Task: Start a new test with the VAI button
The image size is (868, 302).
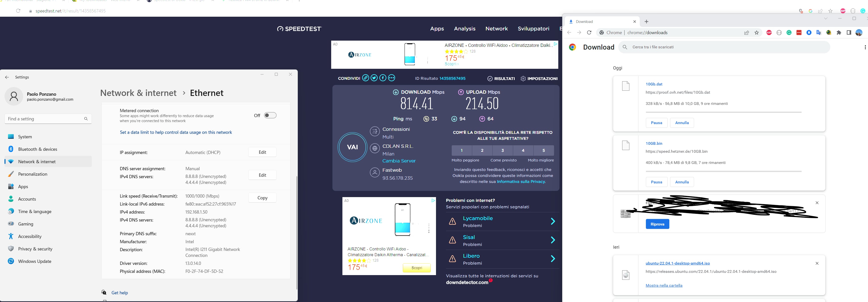Action: (x=352, y=147)
